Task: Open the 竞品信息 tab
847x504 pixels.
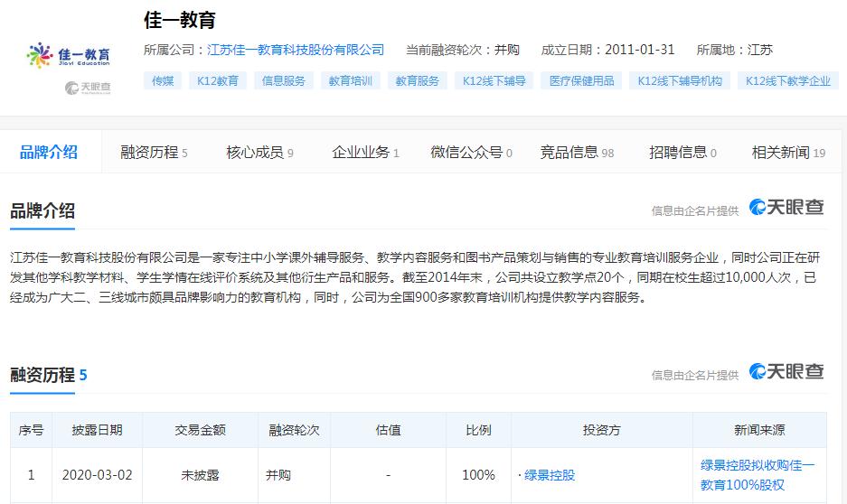Action: tap(577, 153)
